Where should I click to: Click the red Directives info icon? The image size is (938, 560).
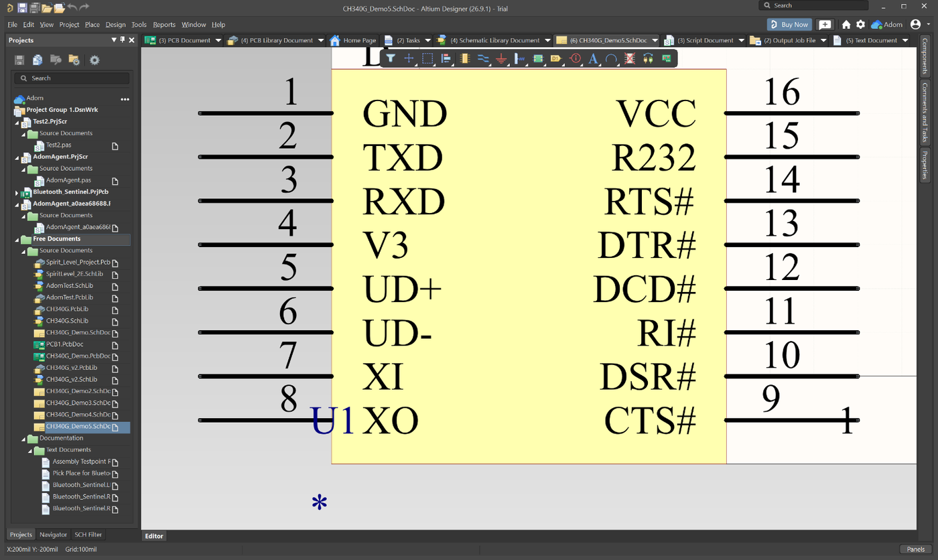[x=574, y=58]
